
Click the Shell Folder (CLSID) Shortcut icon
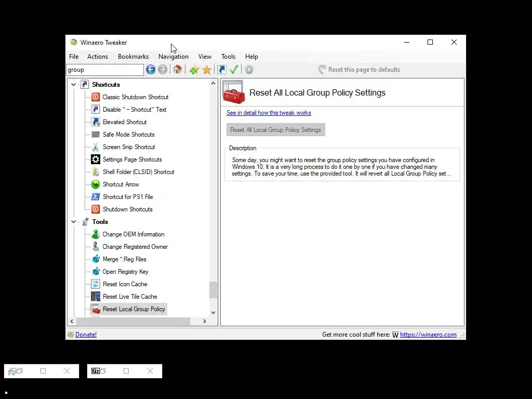pos(96,172)
